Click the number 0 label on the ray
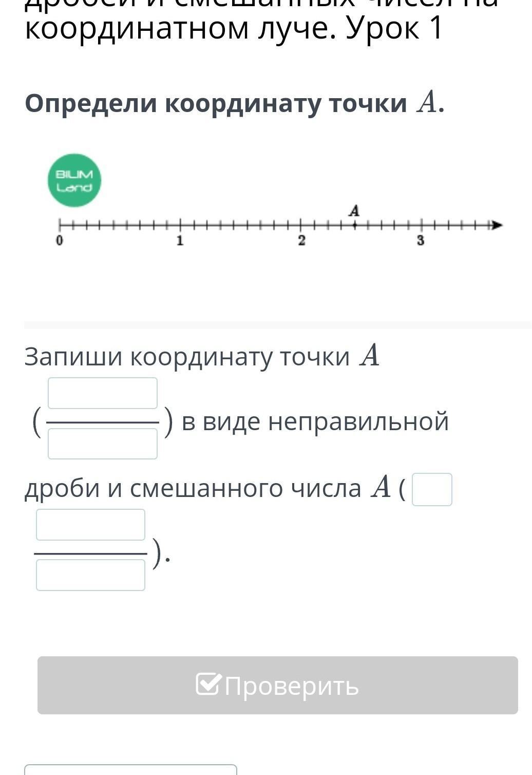The width and height of the screenshot is (532, 775). coord(60,240)
